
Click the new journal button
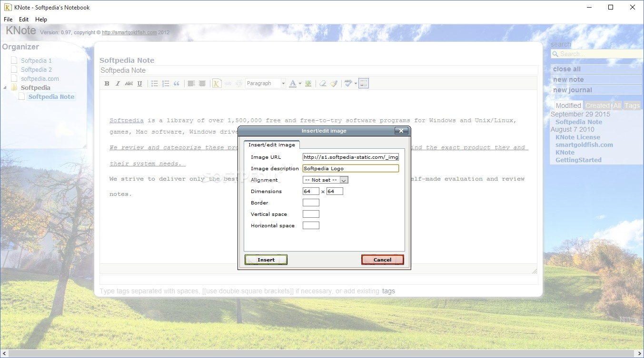596,90
